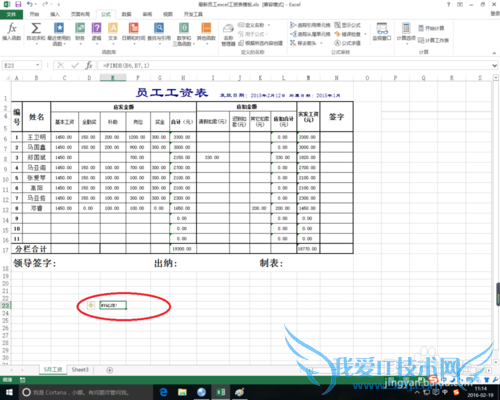Click the Enter checkmark in the formula bar

[x=75, y=65]
